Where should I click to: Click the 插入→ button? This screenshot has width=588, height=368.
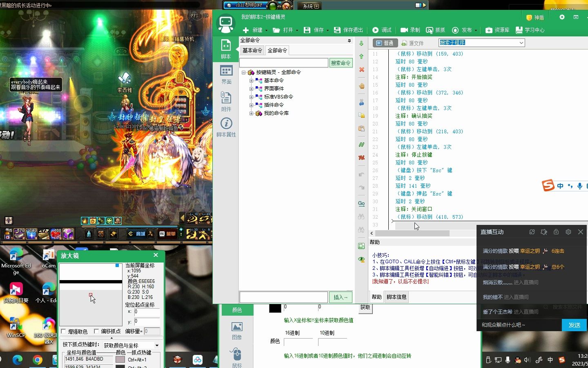tap(341, 297)
